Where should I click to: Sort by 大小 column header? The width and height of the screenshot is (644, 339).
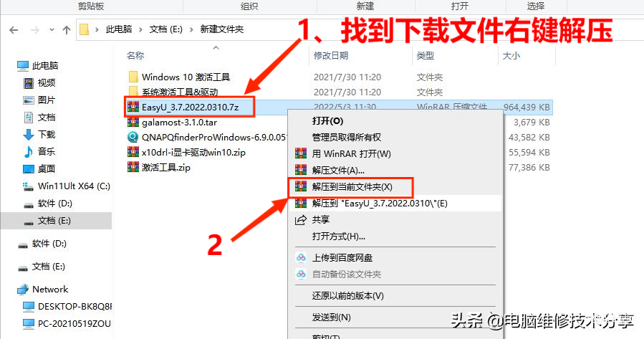[511, 55]
